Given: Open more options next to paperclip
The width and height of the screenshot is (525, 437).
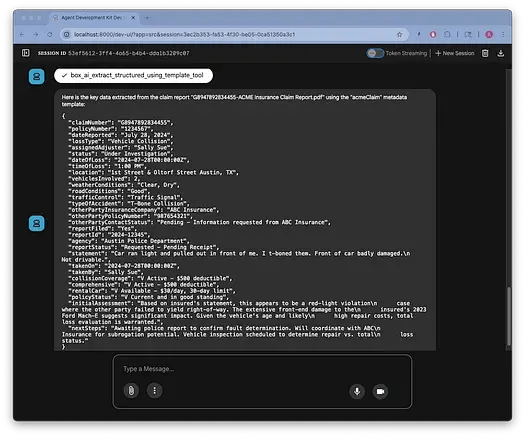Looking at the screenshot, I should (154, 390).
